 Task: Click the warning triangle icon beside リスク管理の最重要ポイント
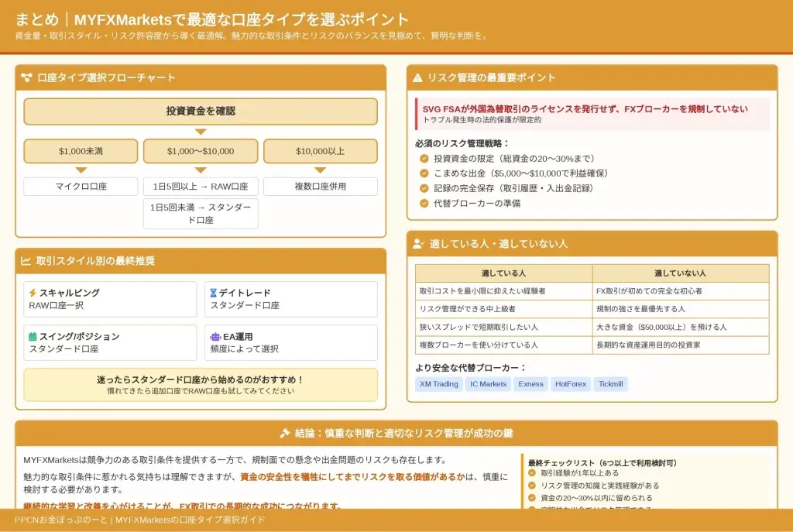click(x=418, y=77)
